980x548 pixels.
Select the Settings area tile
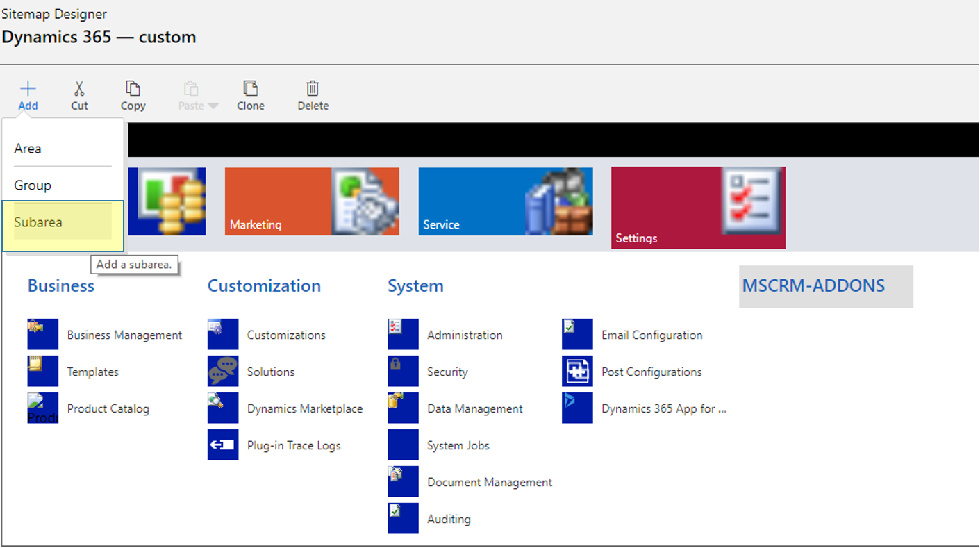[x=698, y=208]
